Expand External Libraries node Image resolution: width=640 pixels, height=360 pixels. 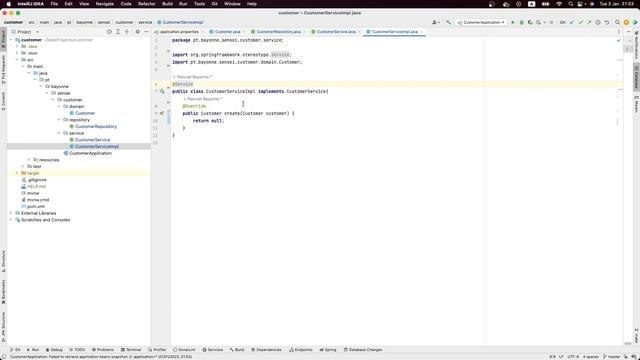11,213
